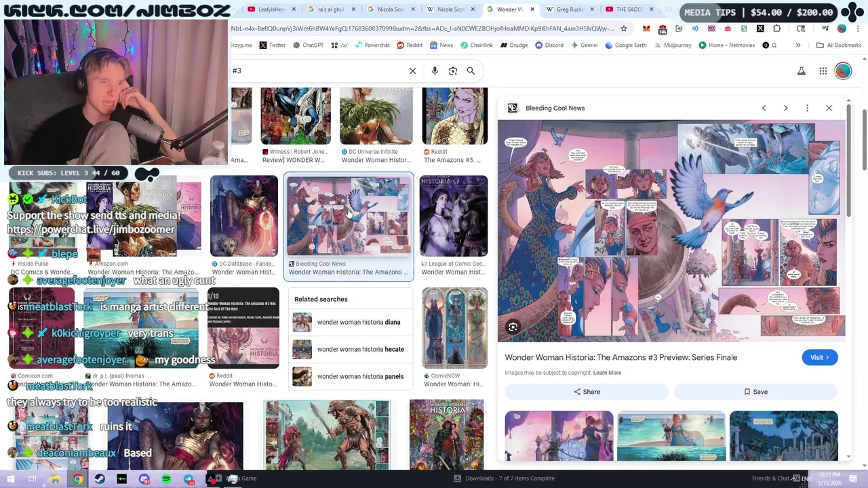Open Spotify from the taskbar

pyautogui.click(x=166, y=479)
